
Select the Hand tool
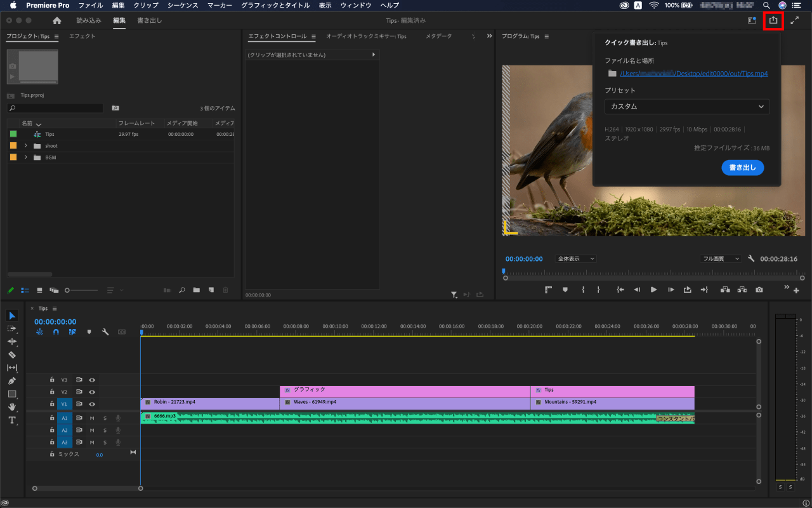[x=12, y=407]
